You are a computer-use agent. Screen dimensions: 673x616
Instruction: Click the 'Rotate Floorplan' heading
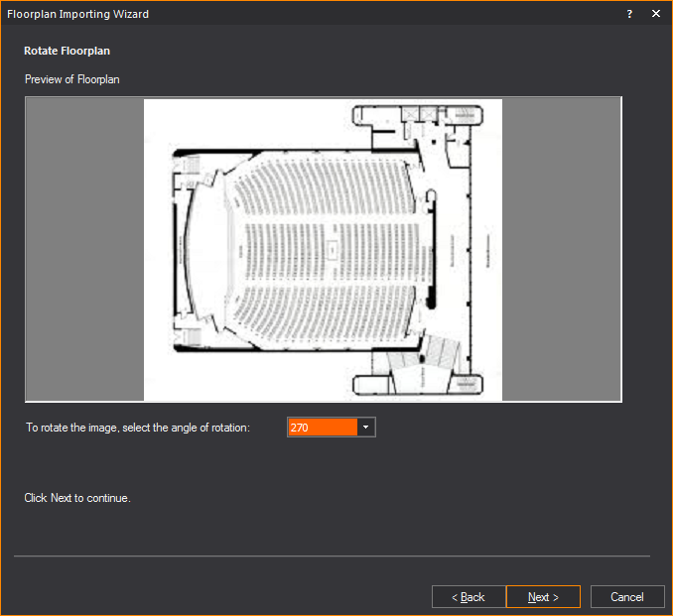pyautogui.click(x=67, y=51)
